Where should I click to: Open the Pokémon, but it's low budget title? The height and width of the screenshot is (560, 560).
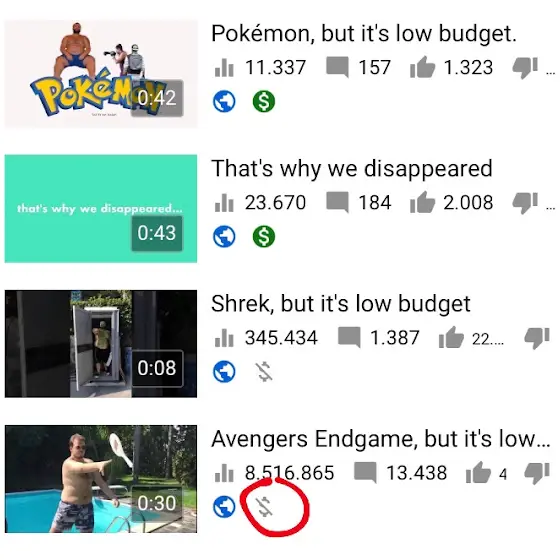(x=364, y=34)
